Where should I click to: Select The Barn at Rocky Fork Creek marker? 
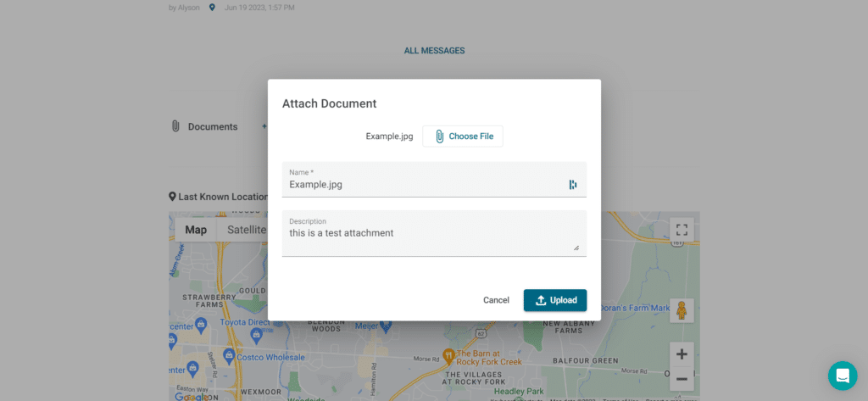[449, 354]
